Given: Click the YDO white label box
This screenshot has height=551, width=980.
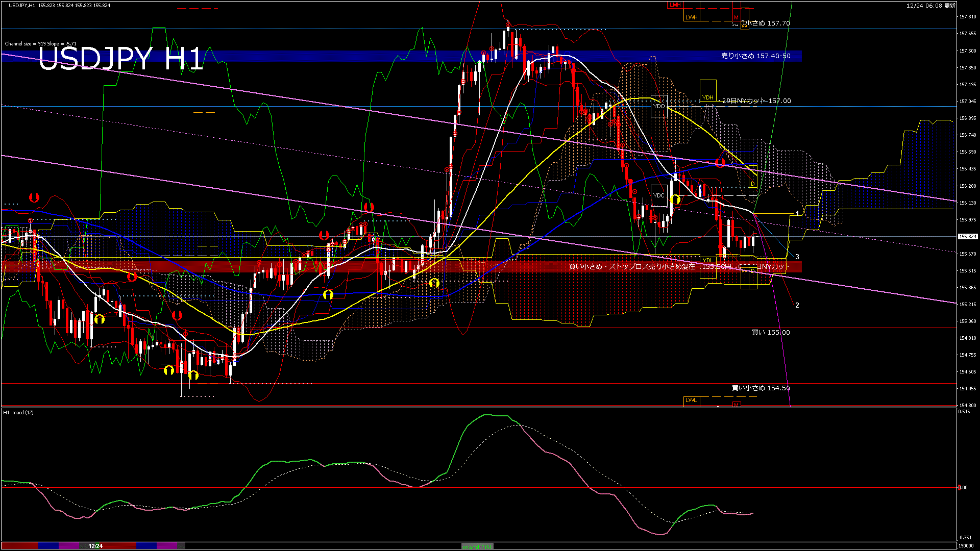Looking at the screenshot, I should tap(659, 106).
